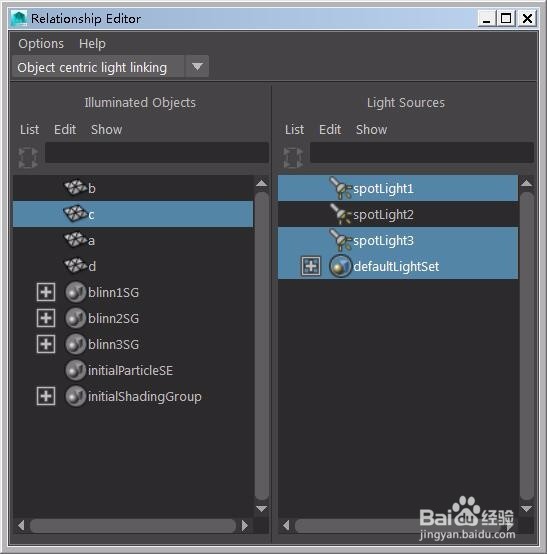
Task: Toggle spotLight3 link for object c
Action: point(398,240)
